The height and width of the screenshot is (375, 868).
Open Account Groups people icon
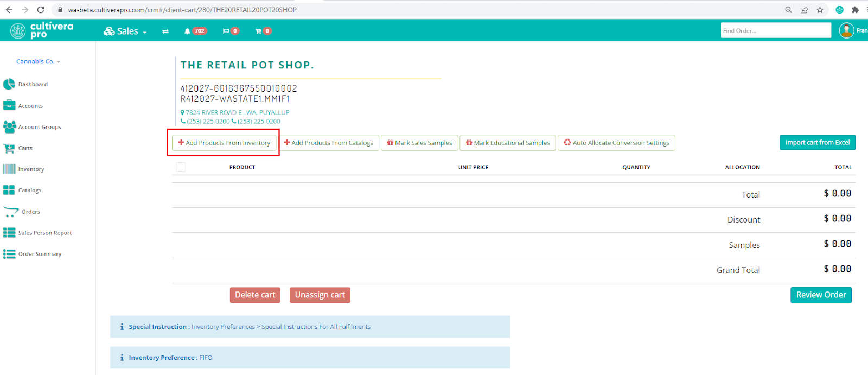[x=9, y=126]
